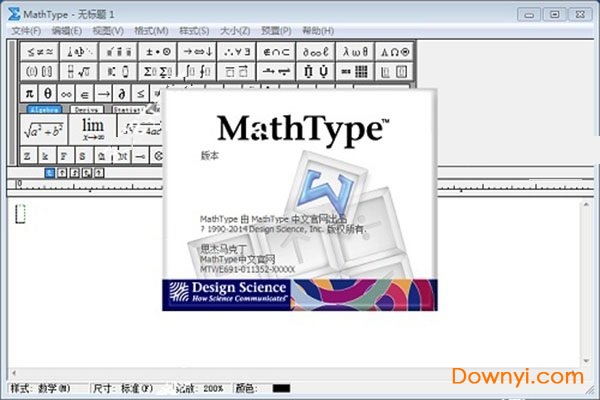Open the 格式(M) menu
Screen dimensions: 600x400
pyautogui.click(x=151, y=31)
